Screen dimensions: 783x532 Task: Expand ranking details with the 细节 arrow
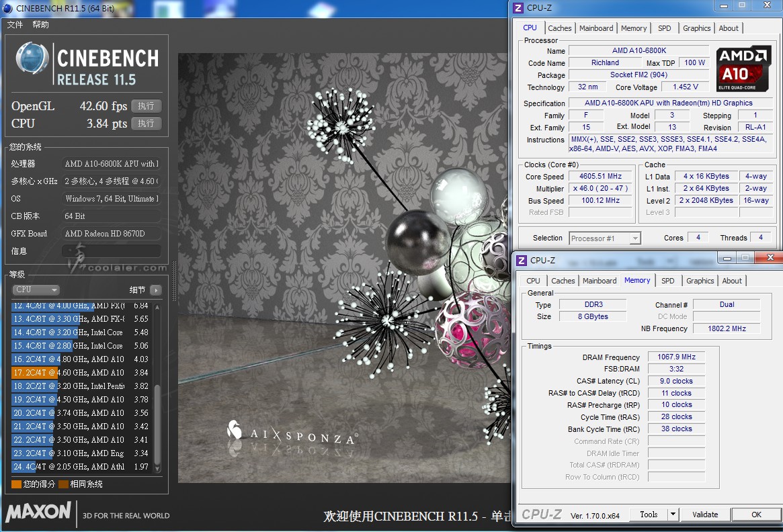click(156, 290)
